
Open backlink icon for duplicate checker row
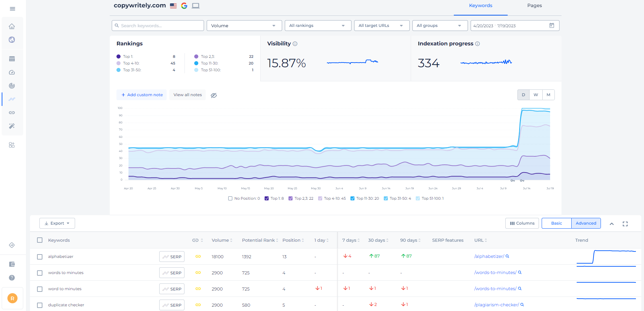click(x=198, y=305)
